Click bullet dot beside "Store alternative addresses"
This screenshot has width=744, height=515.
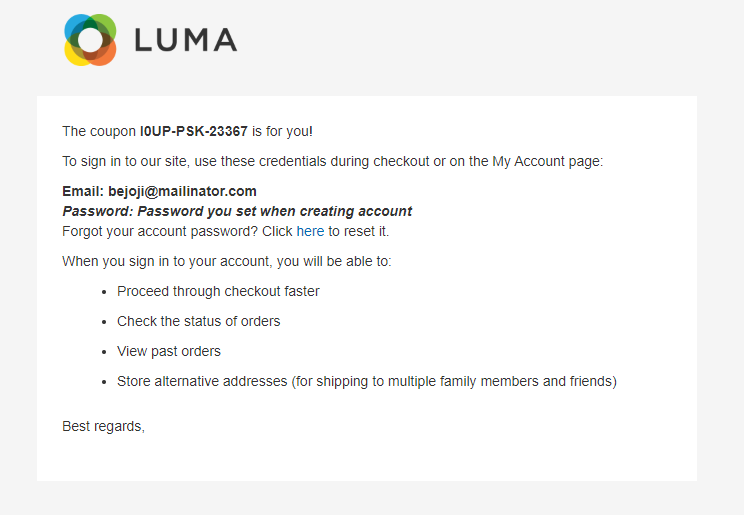click(x=105, y=382)
